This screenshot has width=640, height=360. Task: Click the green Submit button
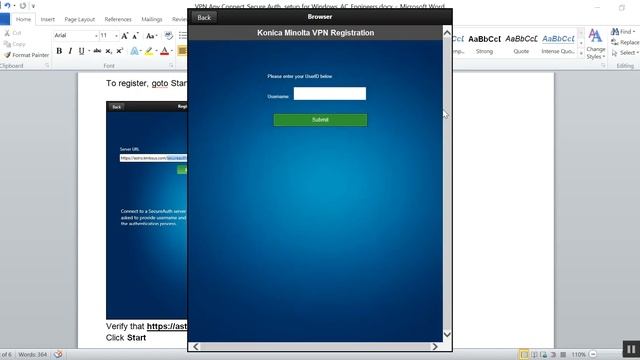(320, 120)
